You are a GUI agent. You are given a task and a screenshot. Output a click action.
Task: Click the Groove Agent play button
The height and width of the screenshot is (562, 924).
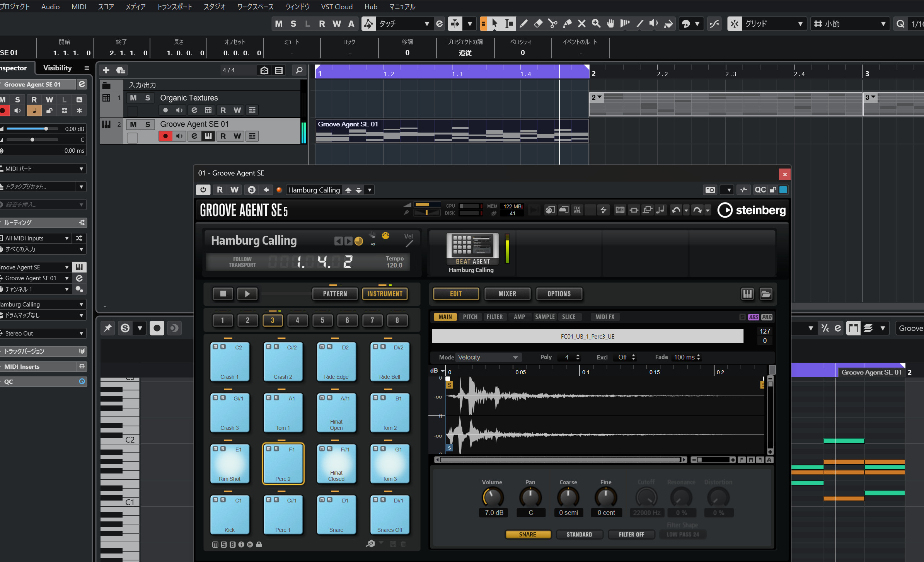[247, 294]
